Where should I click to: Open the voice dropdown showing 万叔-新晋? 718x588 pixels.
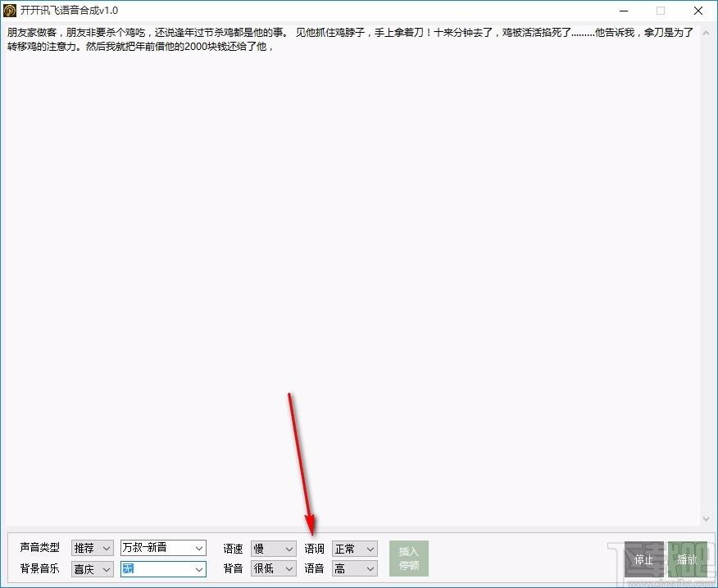(x=163, y=548)
